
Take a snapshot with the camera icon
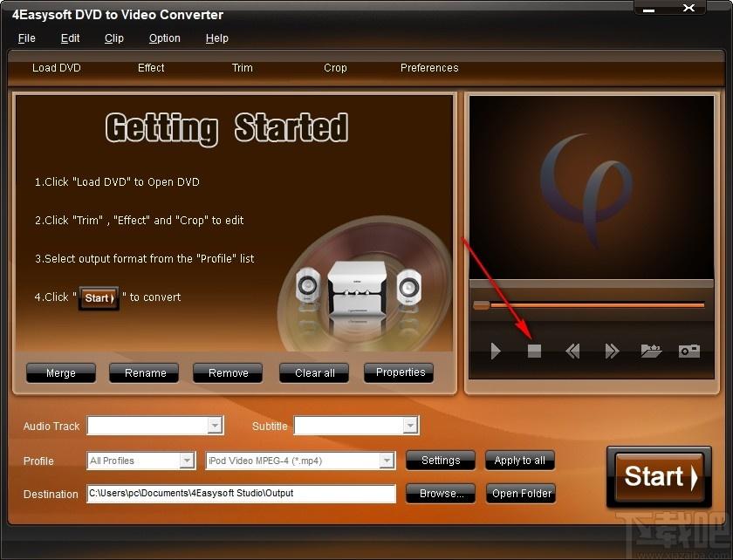pos(689,351)
